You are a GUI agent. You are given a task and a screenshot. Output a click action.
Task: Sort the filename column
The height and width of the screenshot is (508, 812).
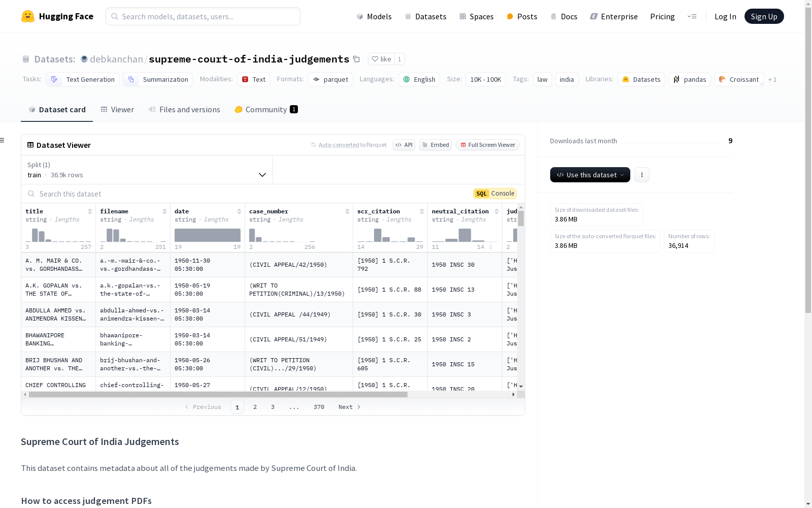[x=164, y=211]
